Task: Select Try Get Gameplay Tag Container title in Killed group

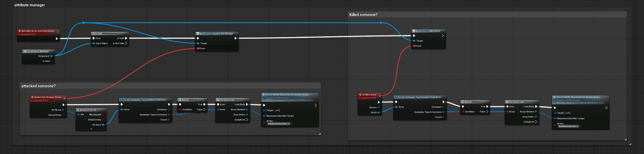Action: coord(419,97)
